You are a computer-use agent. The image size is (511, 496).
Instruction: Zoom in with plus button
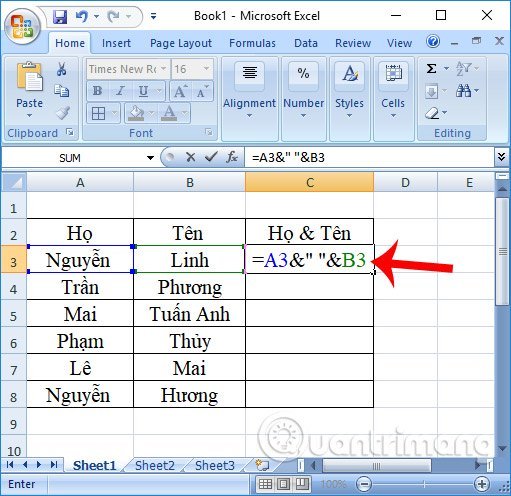pyautogui.click(x=482, y=484)
